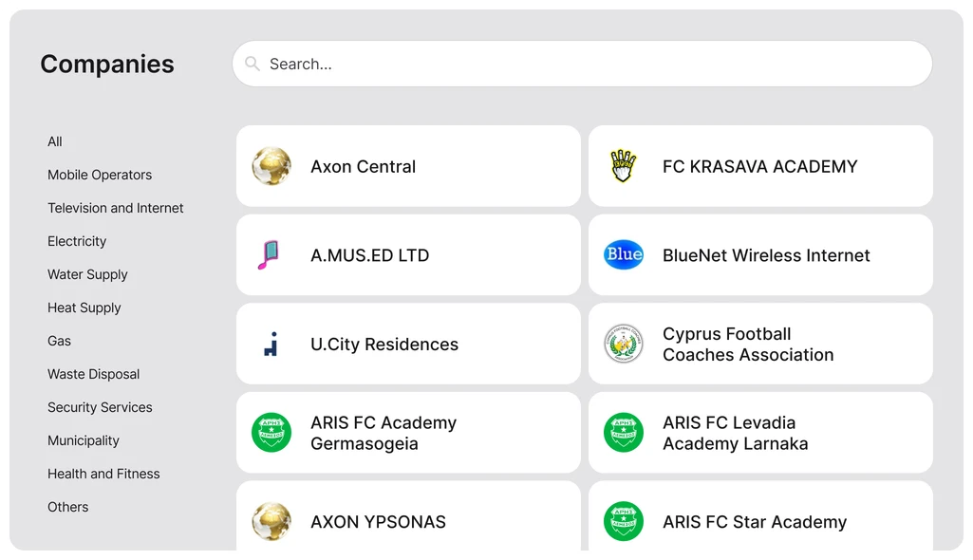973x560 pixels.
Task: Select the All category filter
Action: (x=55, y=141)
